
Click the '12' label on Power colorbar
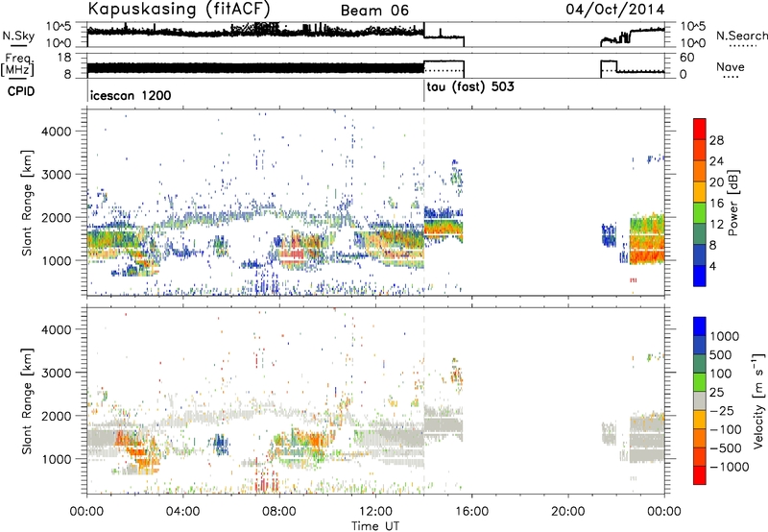click(x=716, y=224)
